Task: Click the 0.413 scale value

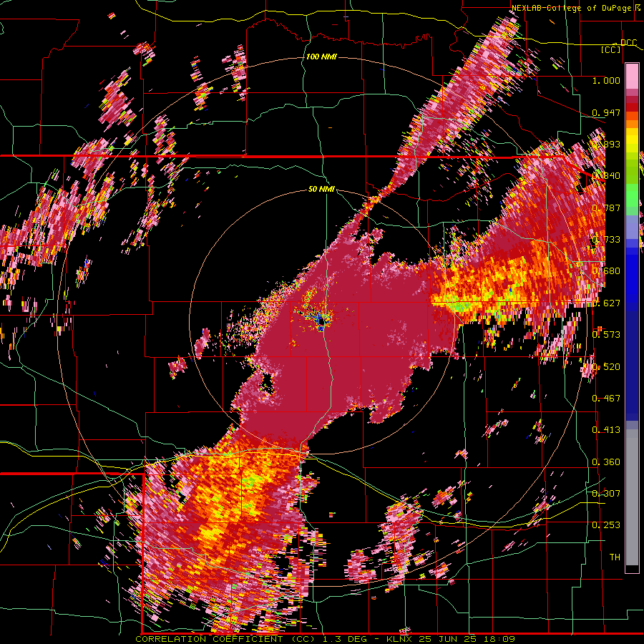Action: point(606,429)
